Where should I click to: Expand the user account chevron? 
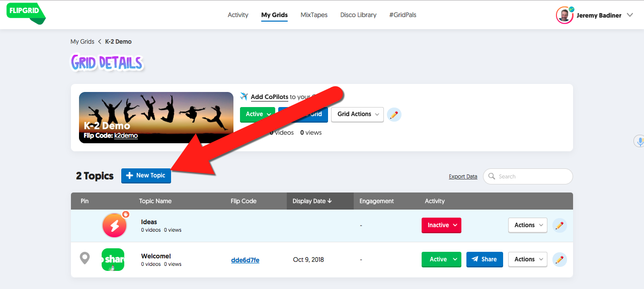click(630, 15)
